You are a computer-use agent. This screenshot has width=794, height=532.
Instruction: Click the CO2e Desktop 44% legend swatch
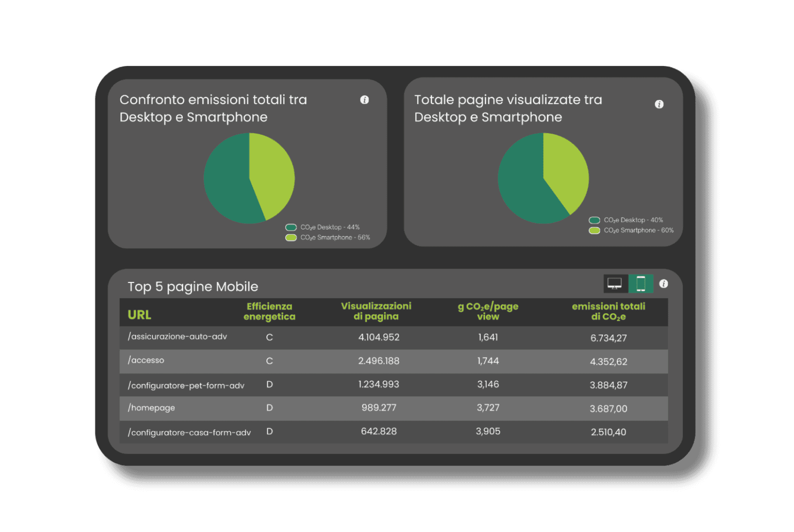point(291,228)
